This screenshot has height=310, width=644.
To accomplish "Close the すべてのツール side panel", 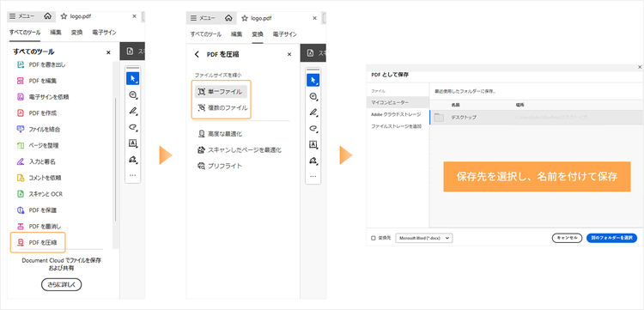I will (108, 52).
